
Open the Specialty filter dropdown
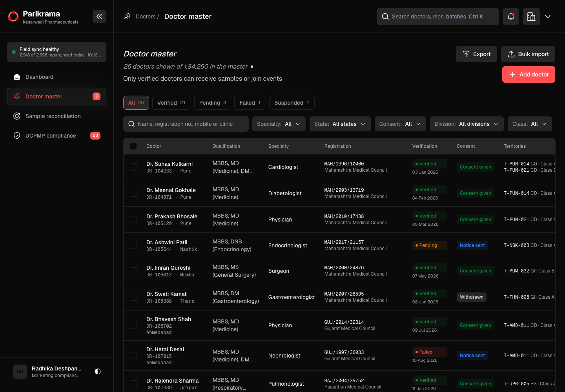tap(279, 124)
